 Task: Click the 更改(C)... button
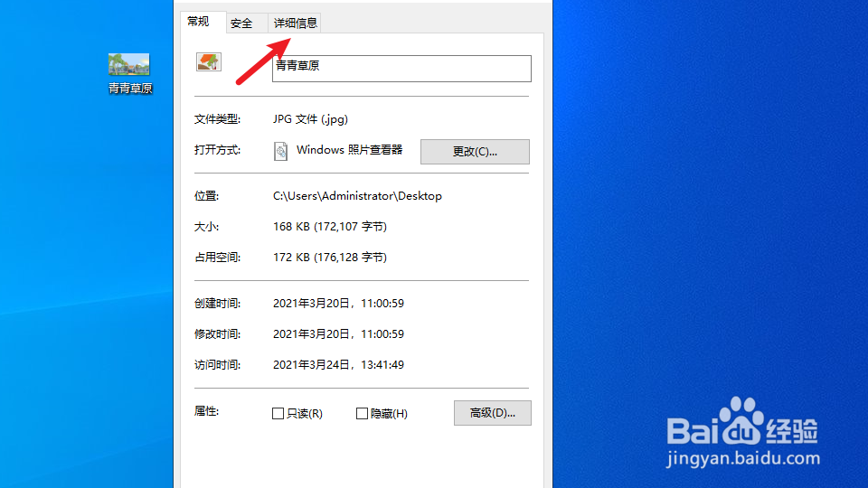coord(475,152)
